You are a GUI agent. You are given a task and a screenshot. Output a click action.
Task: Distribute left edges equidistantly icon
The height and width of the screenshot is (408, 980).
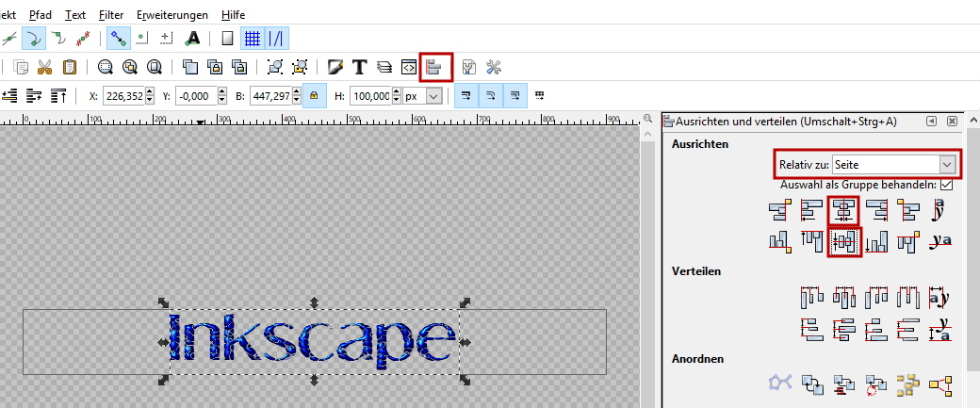click(812, 297)
